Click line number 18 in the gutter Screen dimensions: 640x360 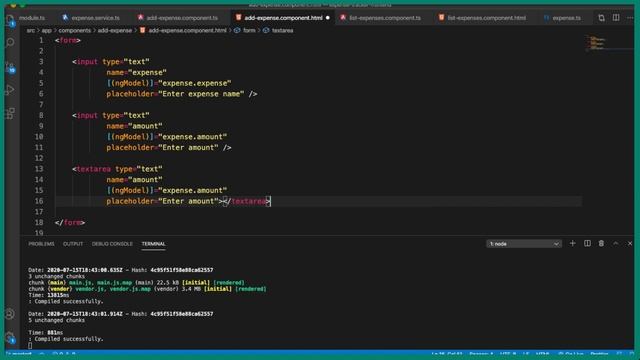point(39,222)
